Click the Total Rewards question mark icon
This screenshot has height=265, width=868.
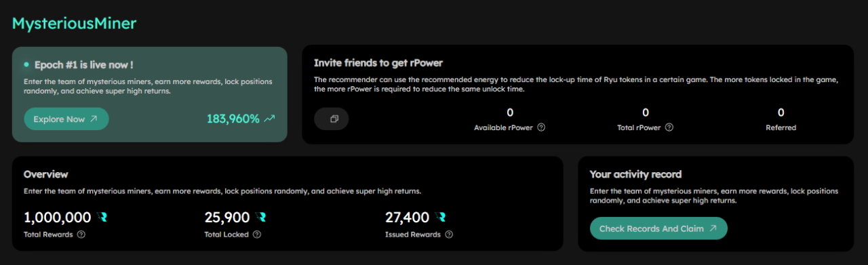pyautogui.click(x=81, y=235)
